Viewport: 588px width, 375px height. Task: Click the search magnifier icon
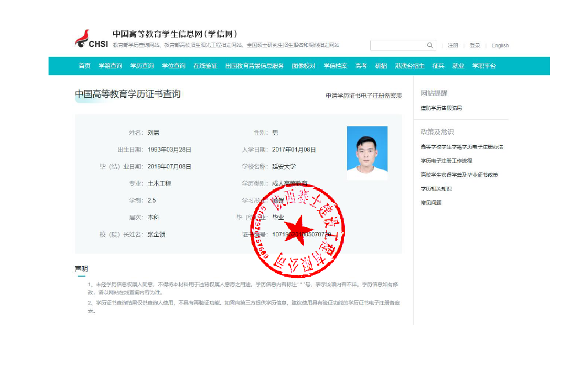tap(430, 45)
